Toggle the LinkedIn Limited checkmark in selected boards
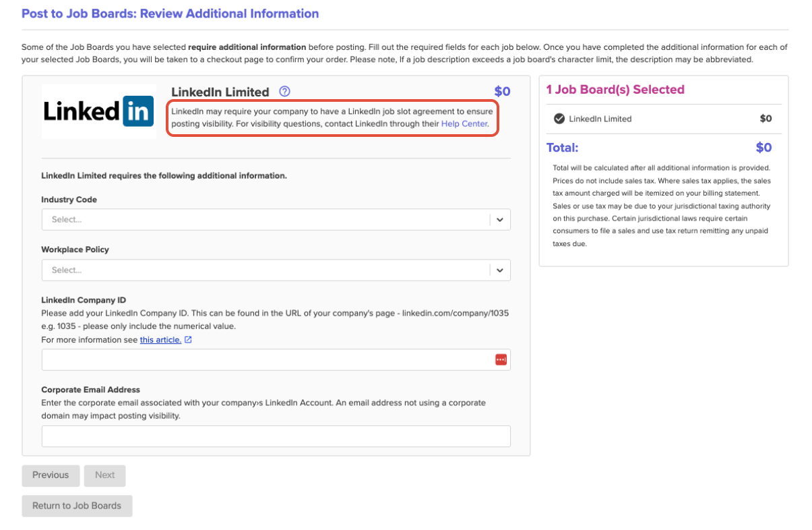Screen dimensions: 812x530 [x=559, y=119]
